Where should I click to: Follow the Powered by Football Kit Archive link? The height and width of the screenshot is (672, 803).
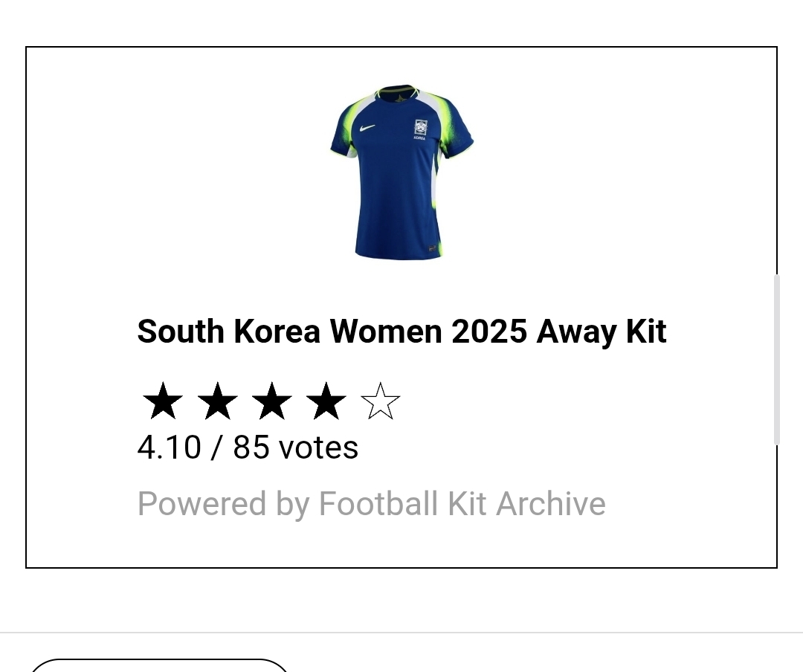371,504
